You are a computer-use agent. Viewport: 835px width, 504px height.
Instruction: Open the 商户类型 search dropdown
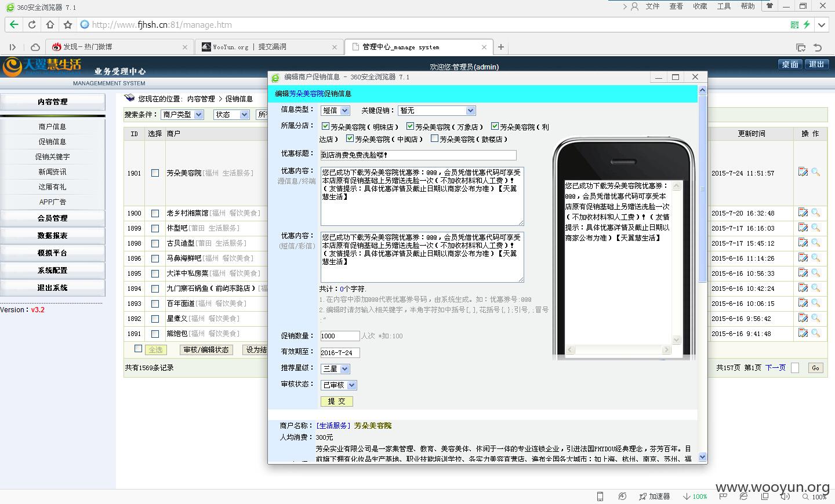(x=182, y=115)
